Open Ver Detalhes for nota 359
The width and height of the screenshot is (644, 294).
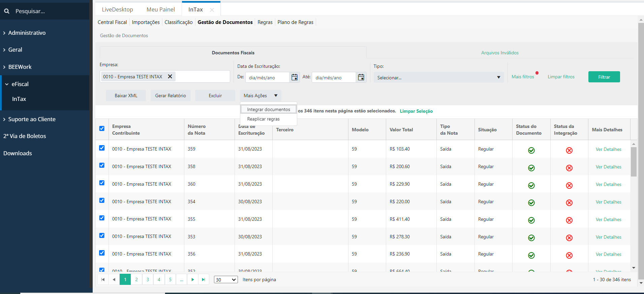pyautogui.click(x=608, y=149)
